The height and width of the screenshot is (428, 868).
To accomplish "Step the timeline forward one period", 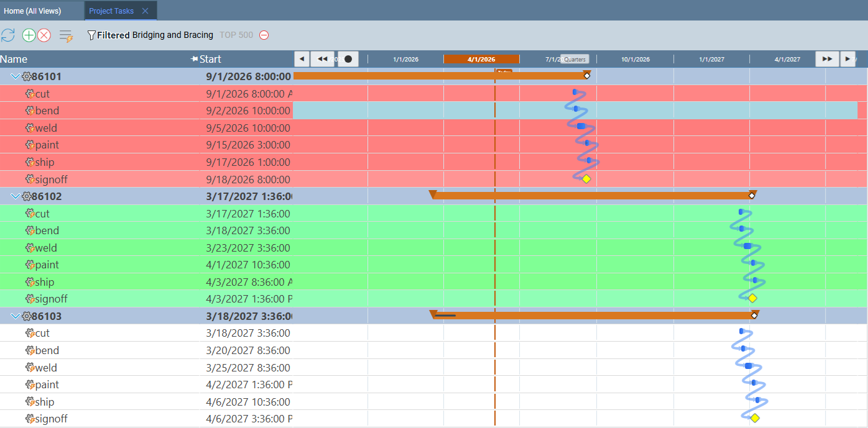I will [x=847, y=59].
